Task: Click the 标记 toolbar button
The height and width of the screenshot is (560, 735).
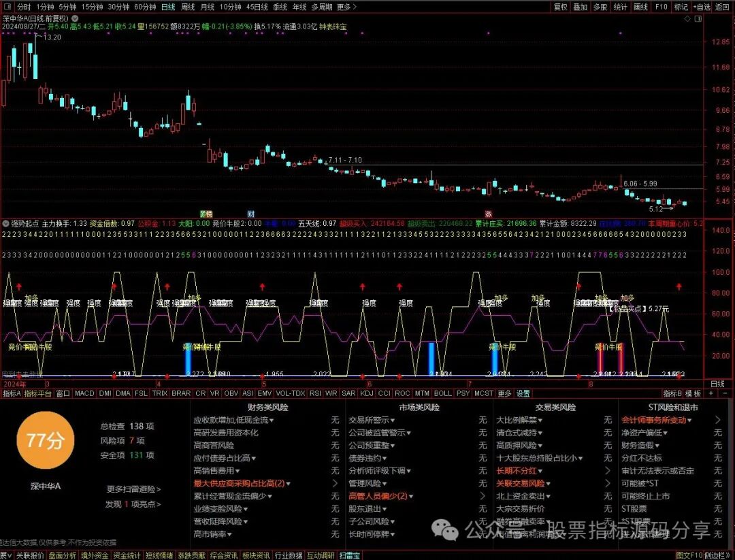Action: pos(681,7)
